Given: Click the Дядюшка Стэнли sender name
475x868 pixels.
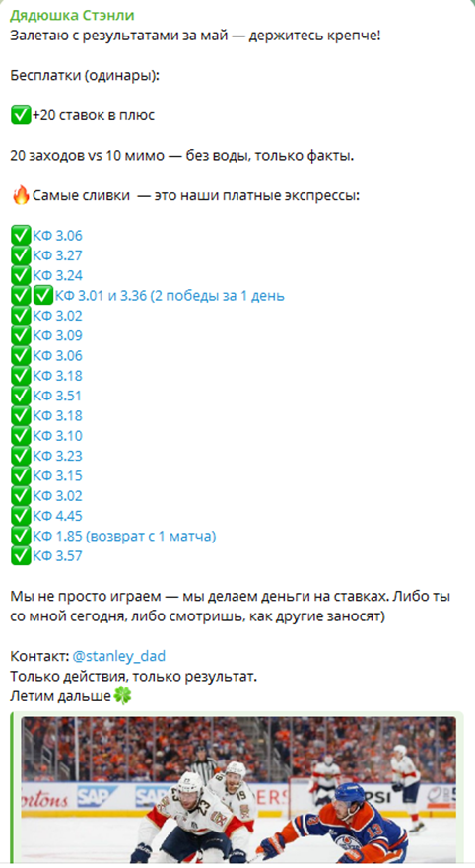Looking at the screenshot, I should (72, 15).
